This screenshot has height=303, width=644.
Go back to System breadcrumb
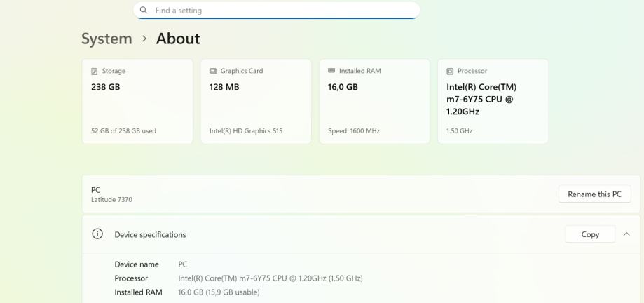click(107, 39)
